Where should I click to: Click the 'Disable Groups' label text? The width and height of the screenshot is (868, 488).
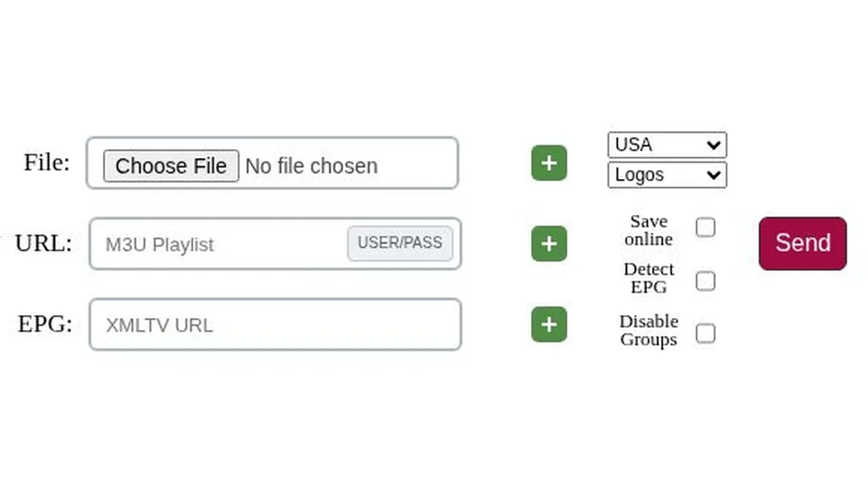[649, 330]
